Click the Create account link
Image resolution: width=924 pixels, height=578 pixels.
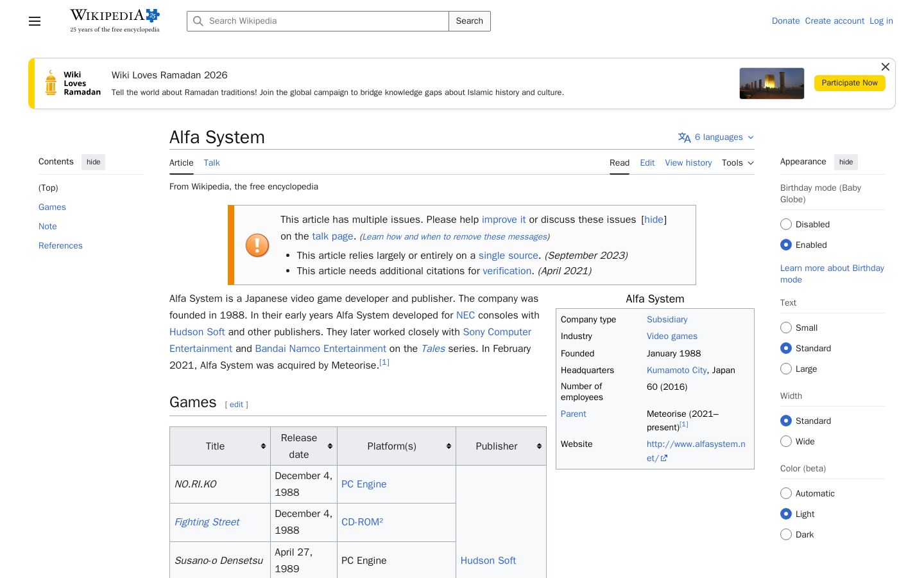pos(835,21)
